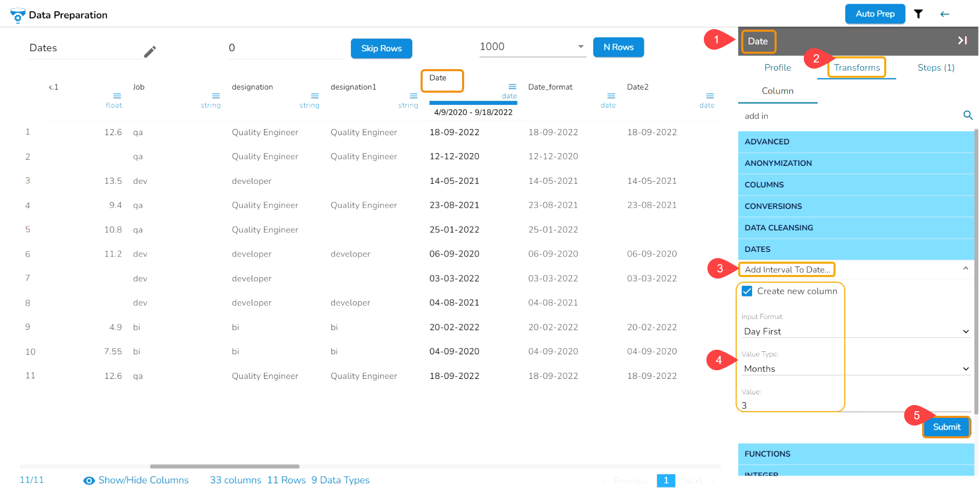Screen dimensions: 980x488
Task: Click Date cell 12-12-2020 in row 2
Action: coord(454,156)
